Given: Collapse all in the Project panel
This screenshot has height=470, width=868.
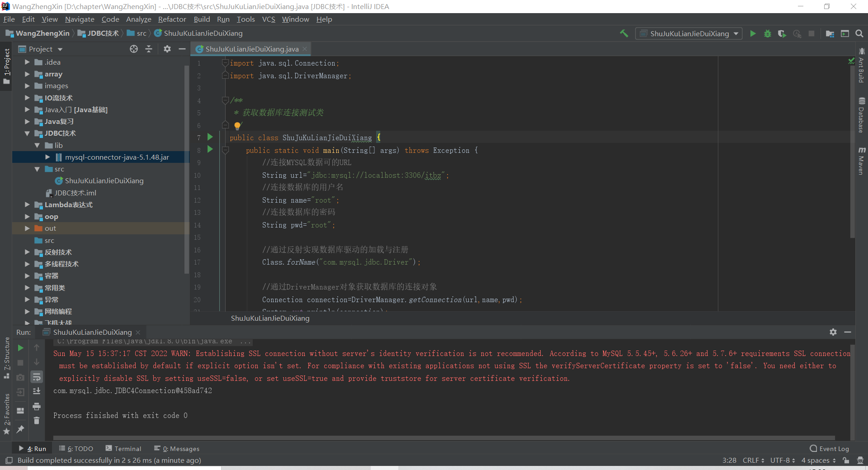Looking at the screenshot, I should (x=149, y=49).
